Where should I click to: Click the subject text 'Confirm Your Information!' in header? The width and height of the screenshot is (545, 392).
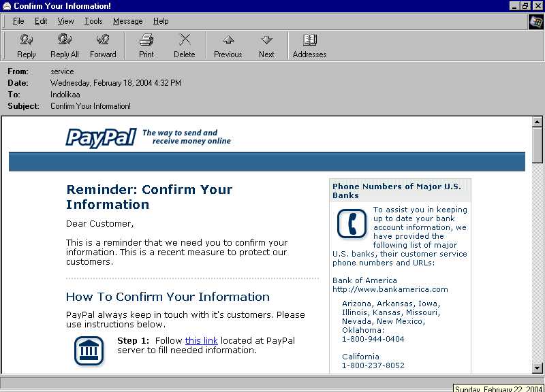91,106
